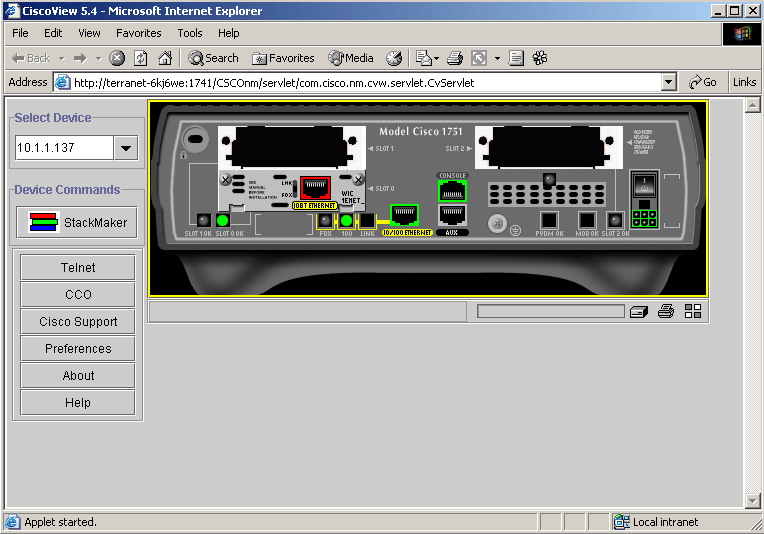This screenshot has width=764, height=534.
Task: Refresh the page with the Refresh icon
Action: (x=141, y=58)
